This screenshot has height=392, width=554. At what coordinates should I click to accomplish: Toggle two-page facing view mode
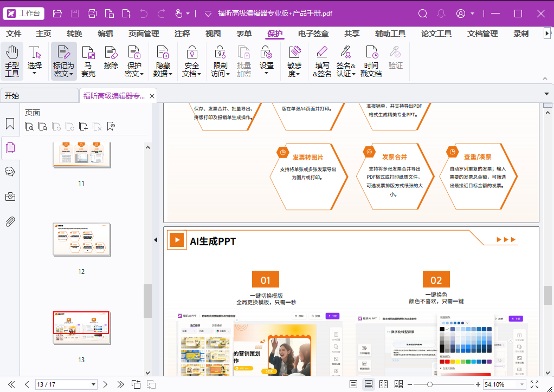[x=383, y=384]
